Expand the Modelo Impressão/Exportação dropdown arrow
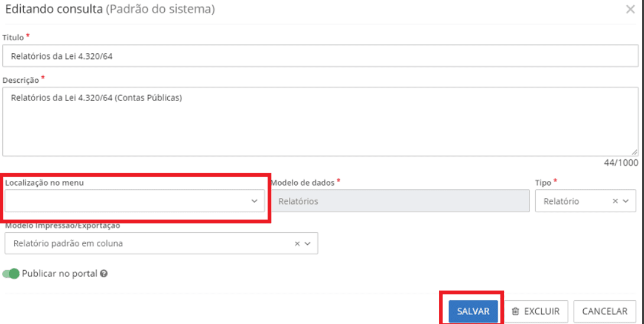 click(x=308, y=244)
